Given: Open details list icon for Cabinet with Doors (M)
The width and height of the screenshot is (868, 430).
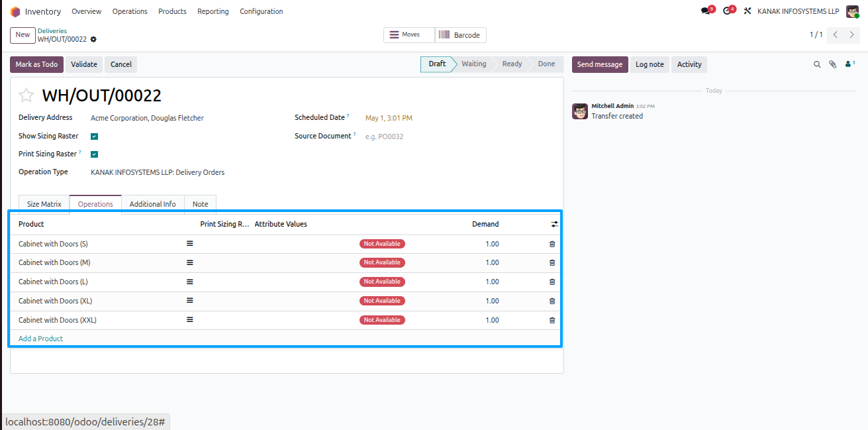Looking at the screenshot, I should coord(189,262).
